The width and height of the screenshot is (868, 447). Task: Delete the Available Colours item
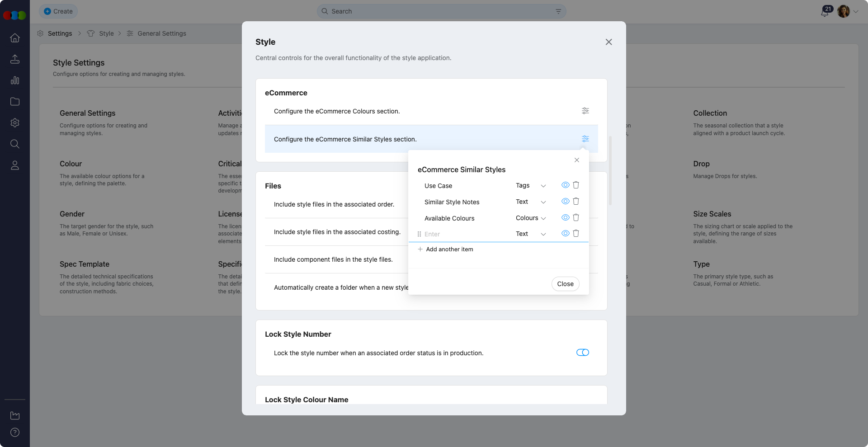[576, 217]
